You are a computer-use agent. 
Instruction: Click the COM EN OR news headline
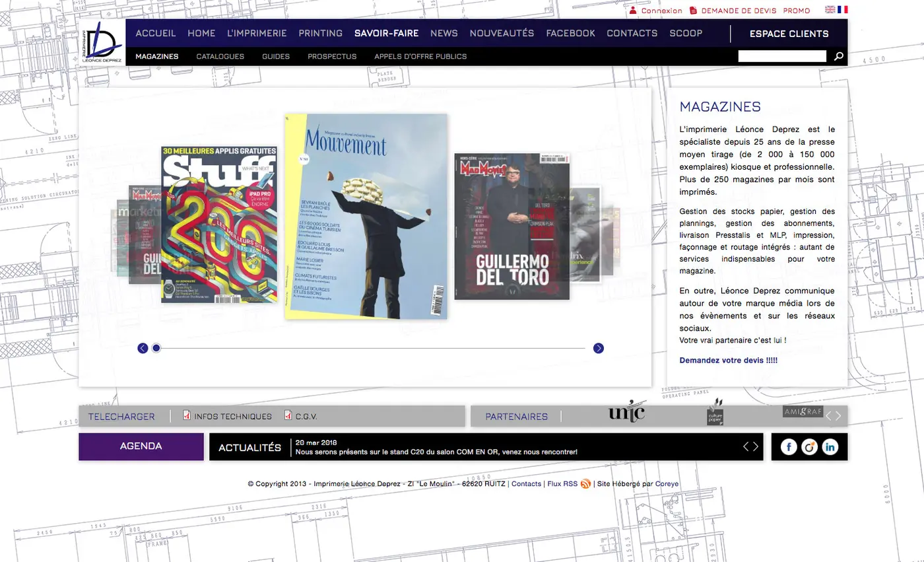(436, 452)
